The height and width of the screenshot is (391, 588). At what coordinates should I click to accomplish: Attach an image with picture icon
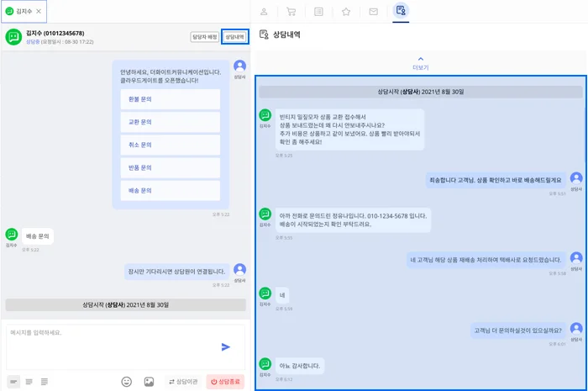point(149,382)
